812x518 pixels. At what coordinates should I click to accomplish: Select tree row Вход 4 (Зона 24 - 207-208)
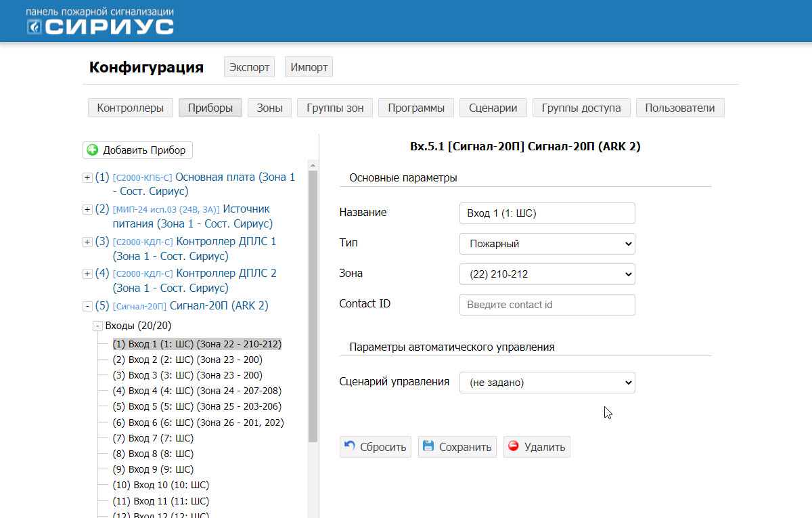pyautogui.click(x=197, y=391)
